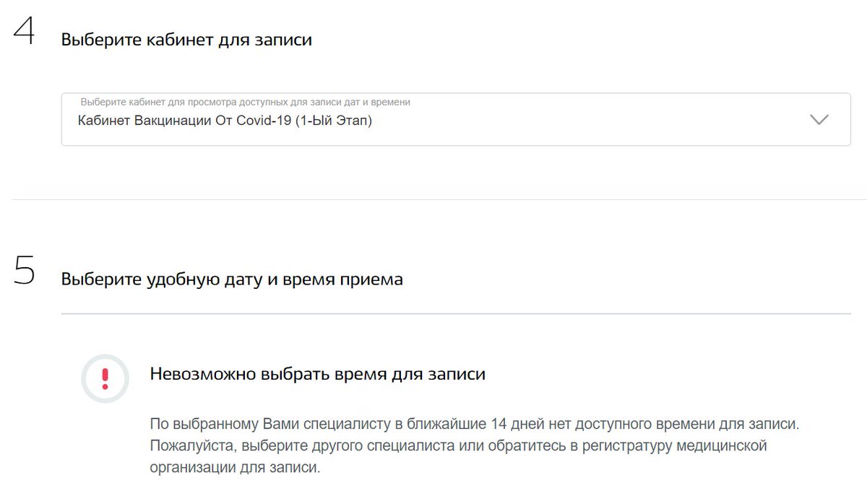Image resolution: width=867 pixels, height=504 pixels.
Task: Click the message line starting 'По выбранному Вами специалисту'
Action: 475,423
